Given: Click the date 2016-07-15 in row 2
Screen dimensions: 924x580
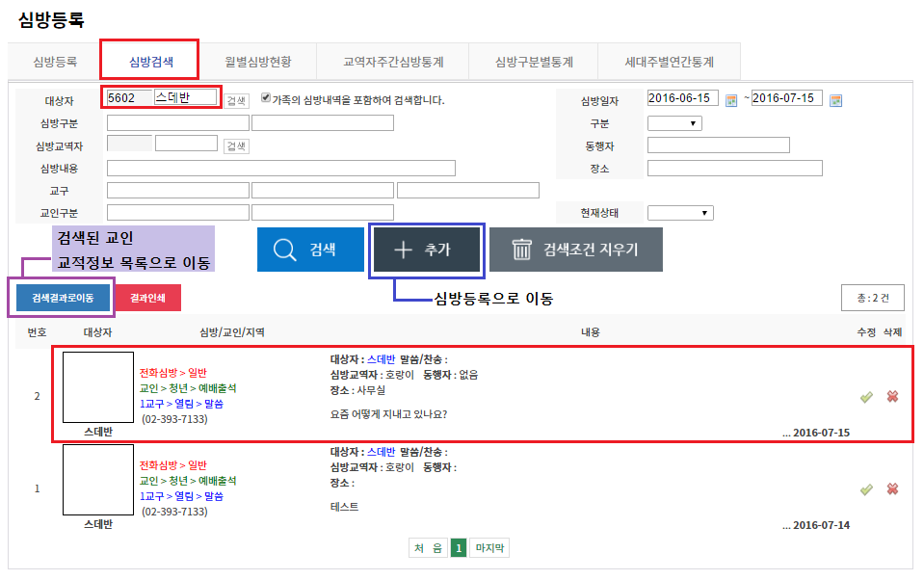Looking at the screenshot, I should click(x=822, y=433).
